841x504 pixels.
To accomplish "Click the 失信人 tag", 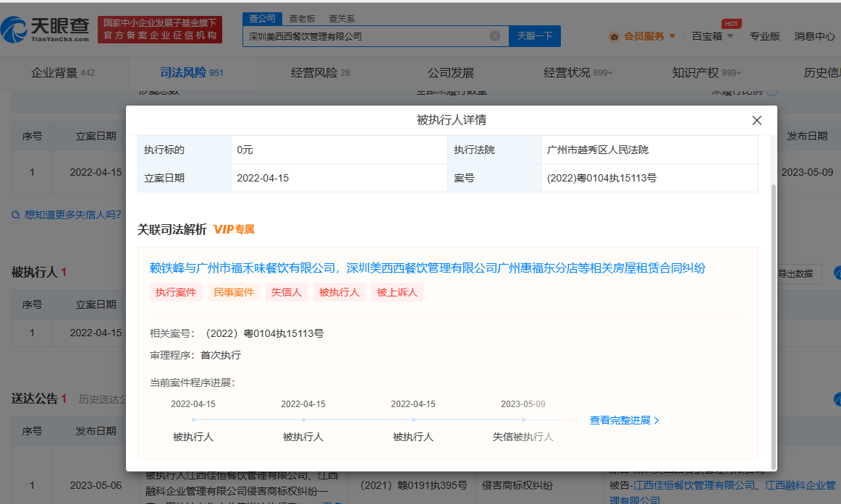I will [x=287, y=292].
